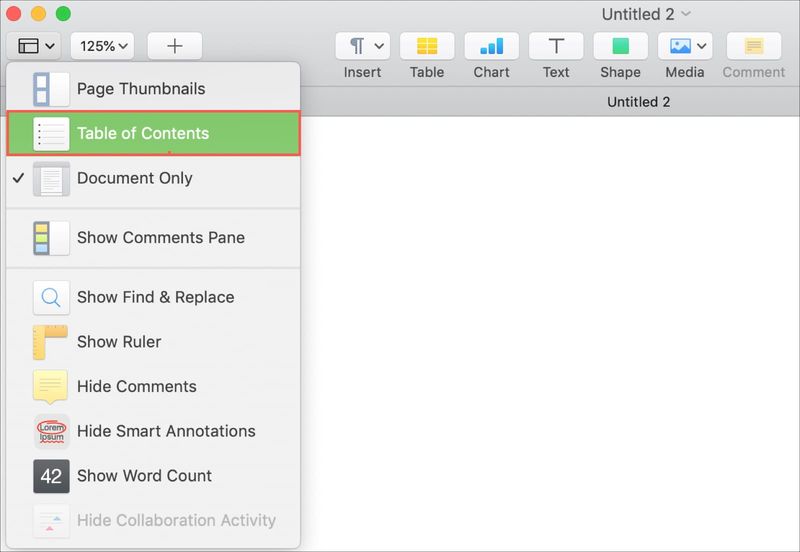
Task: Choose Show Find & Replace
Action: tap(153, 297)
